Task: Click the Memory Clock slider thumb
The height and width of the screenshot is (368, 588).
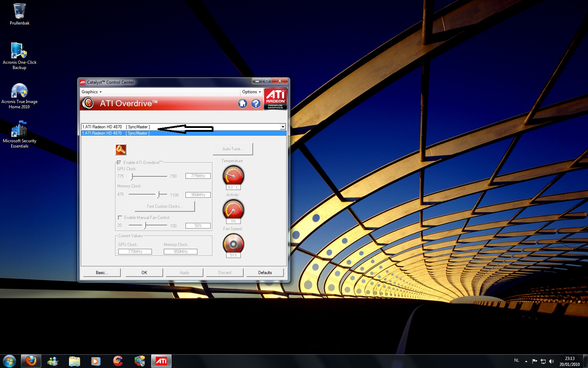Action: click(158, 194)
